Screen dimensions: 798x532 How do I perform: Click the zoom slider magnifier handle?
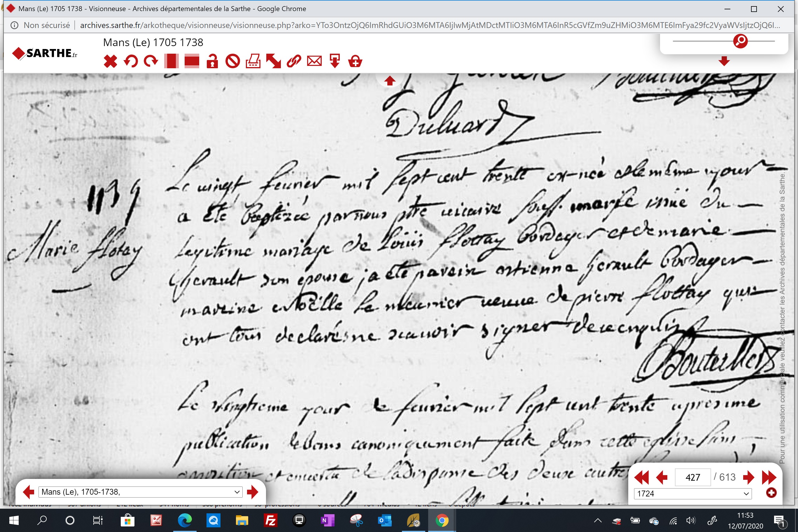point(740,41)
